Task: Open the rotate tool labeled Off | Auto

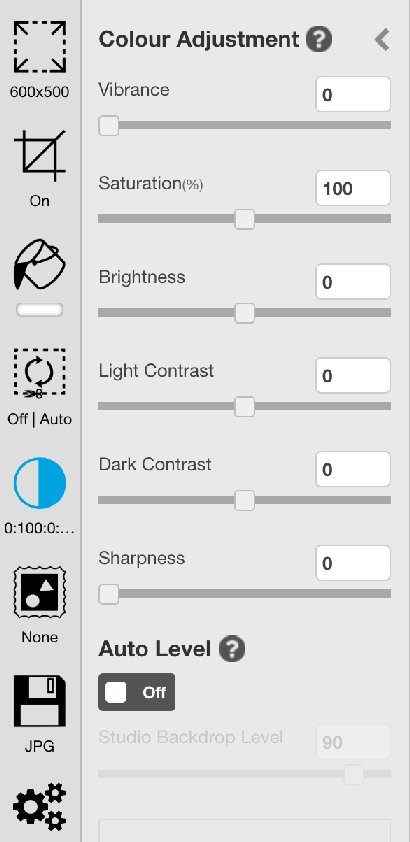Action: point(40,374)
